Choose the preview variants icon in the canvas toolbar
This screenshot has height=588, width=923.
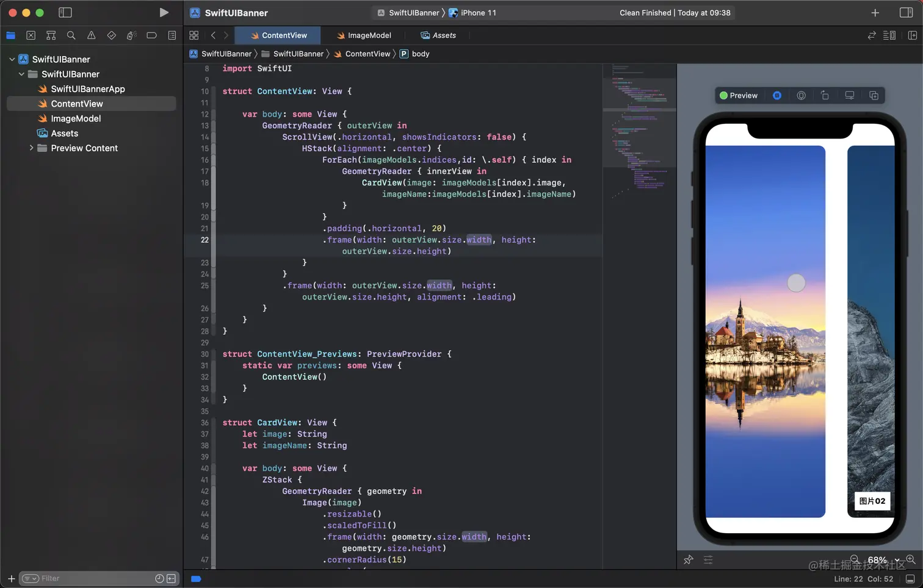(x=801, y=95)
